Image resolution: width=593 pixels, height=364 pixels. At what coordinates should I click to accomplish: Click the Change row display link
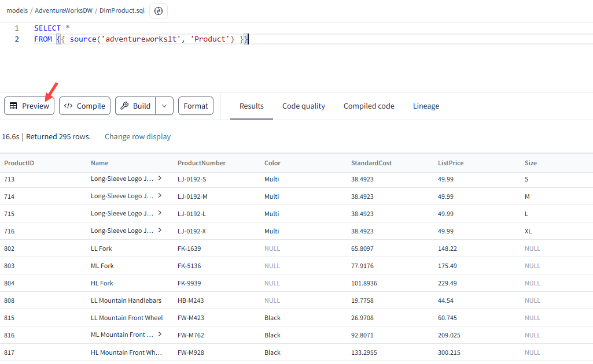click(138, 137)
